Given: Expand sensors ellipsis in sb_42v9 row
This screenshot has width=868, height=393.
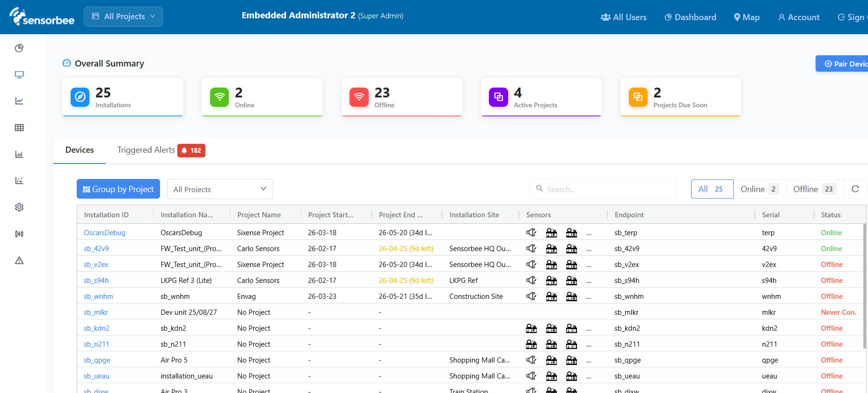Looking at the screenshot, I should [589, 249].
